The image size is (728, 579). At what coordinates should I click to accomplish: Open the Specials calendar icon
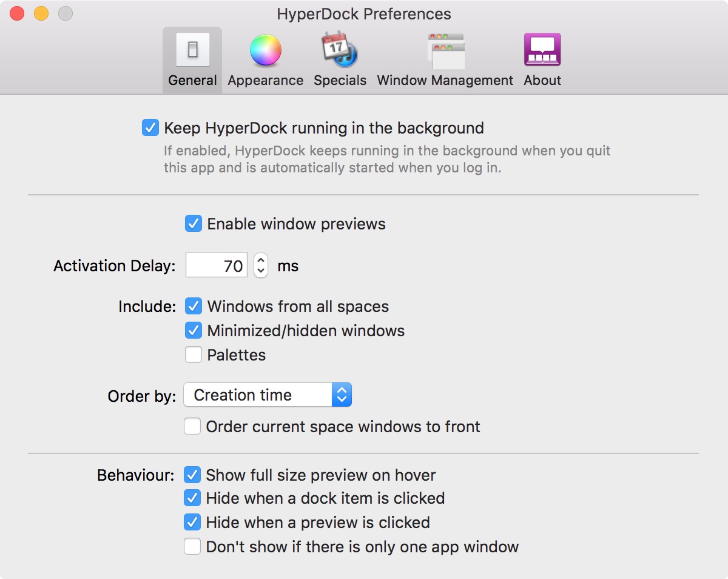coord(340,50)
